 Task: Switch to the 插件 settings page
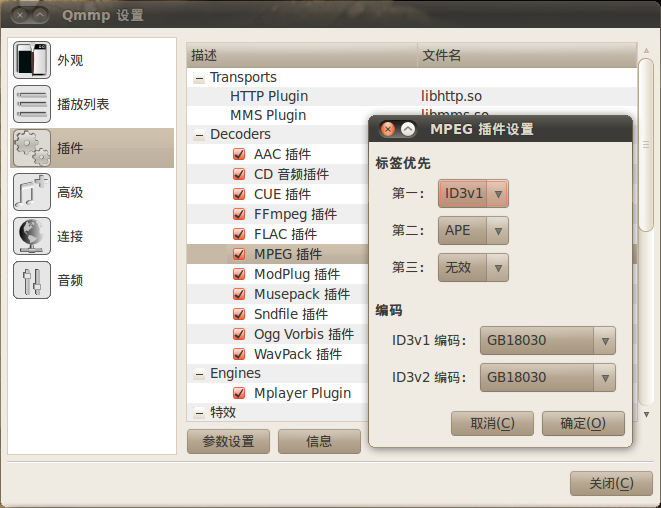92,148
